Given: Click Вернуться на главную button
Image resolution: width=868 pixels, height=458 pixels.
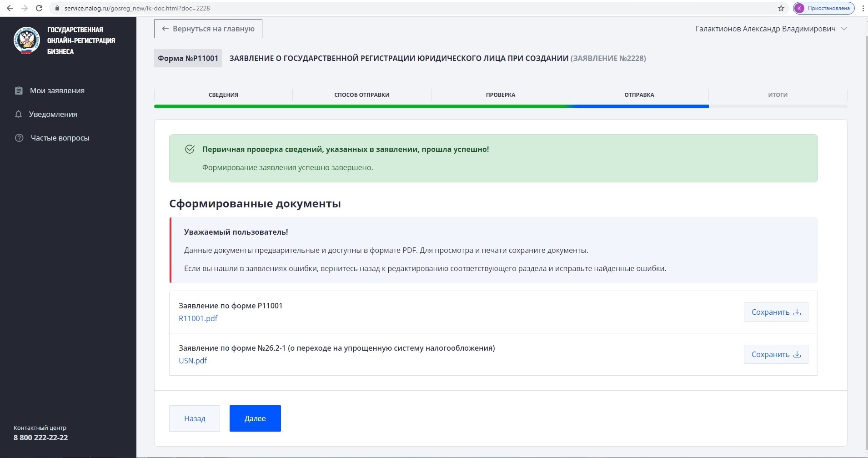Looking at the screenshot, I should tap(208, 29).
